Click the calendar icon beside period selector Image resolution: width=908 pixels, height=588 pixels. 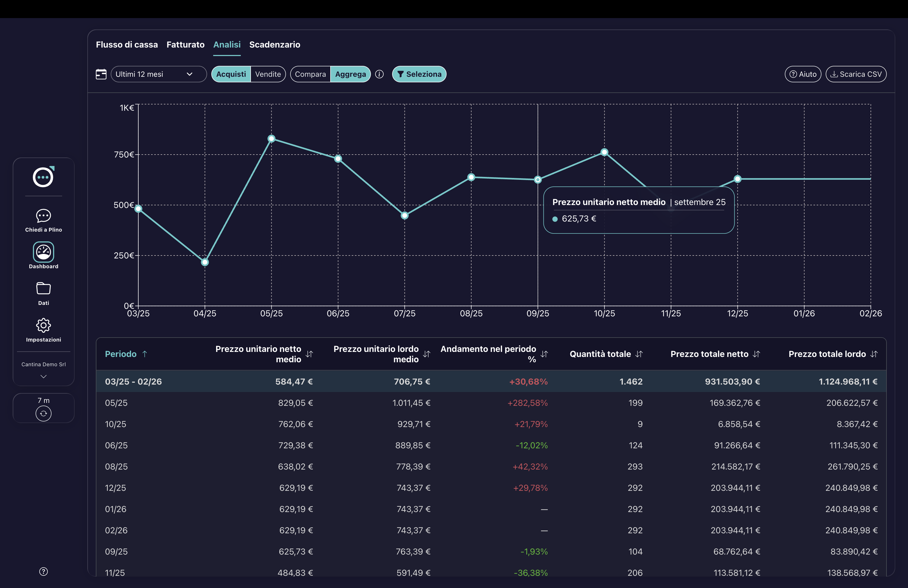click(101, 74)
